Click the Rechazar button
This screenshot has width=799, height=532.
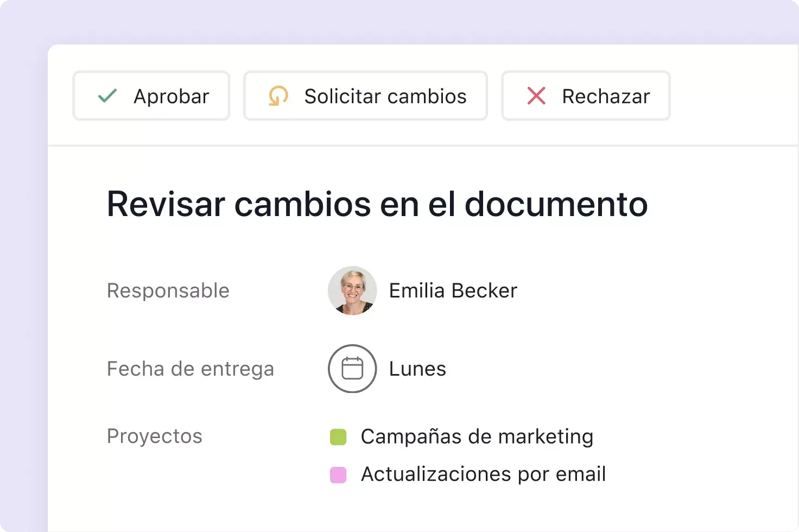coord(586,96)
